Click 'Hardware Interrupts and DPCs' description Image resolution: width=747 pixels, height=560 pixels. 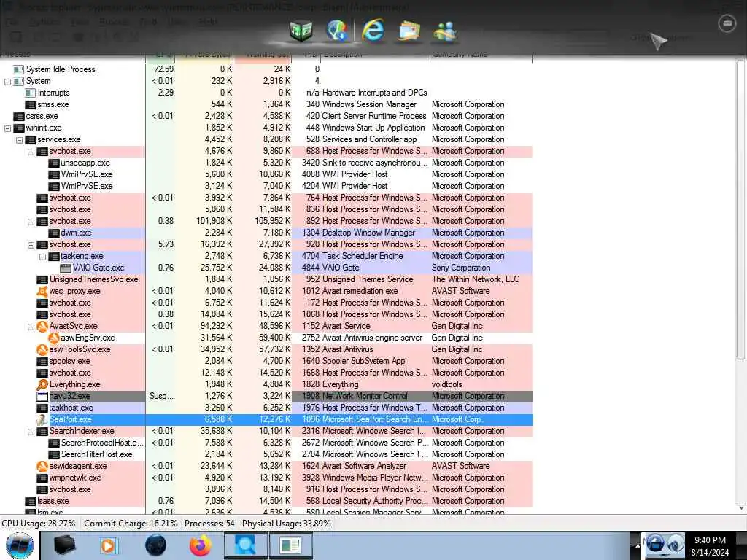[374, 93]
